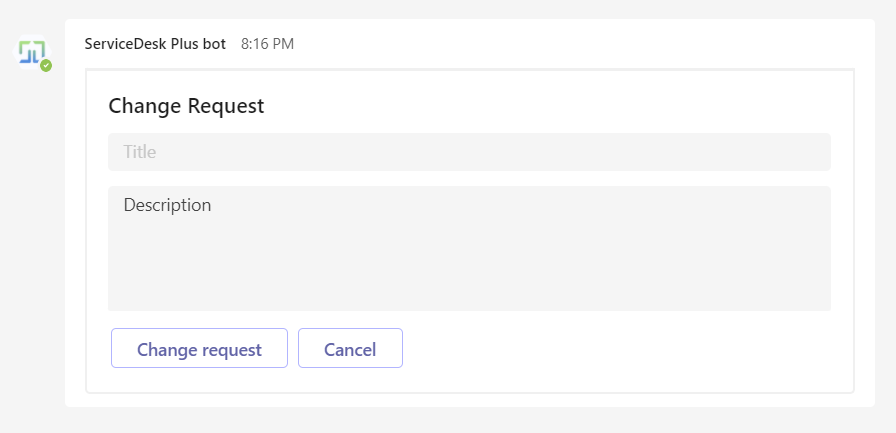This screenshot has width=896, height=433.
Task: Click the green availability badge on avatar
Action: (x=46, y=65)
